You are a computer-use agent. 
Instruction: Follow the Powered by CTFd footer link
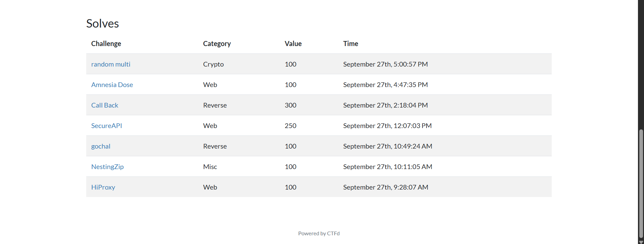[319, 234]
